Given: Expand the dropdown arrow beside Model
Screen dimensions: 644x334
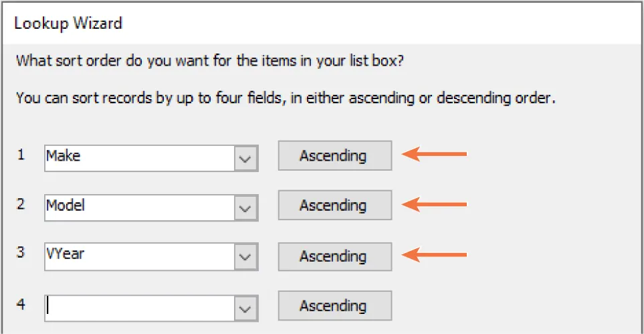Looking at the screenshot, I should (245, 208).
